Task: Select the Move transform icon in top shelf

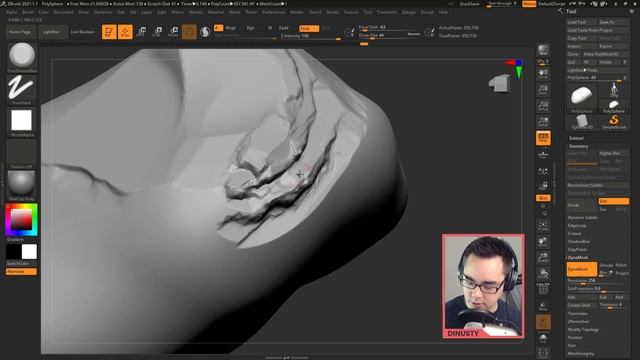Action: pyautogui.click(x=141, y=31)
